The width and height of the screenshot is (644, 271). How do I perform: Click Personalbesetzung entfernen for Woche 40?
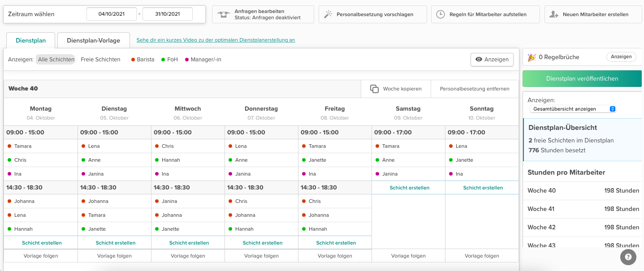[x=475, y=89]
